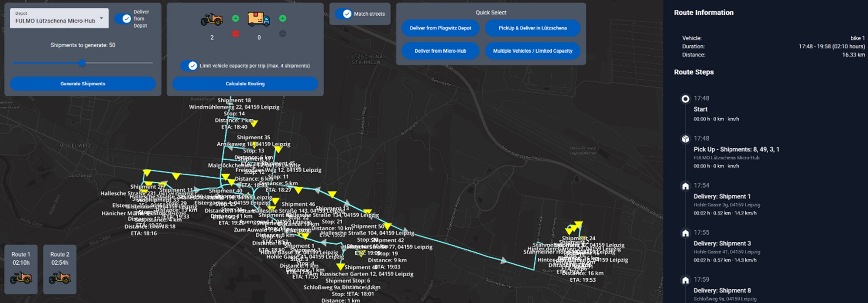
Task: Click the Start step circle icon
Action: tap(685, 99)
